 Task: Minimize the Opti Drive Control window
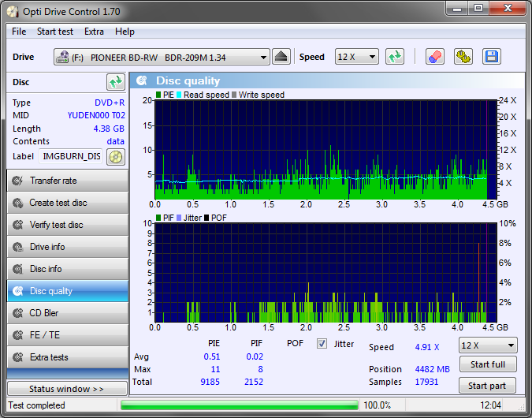(x=457, y=8)
